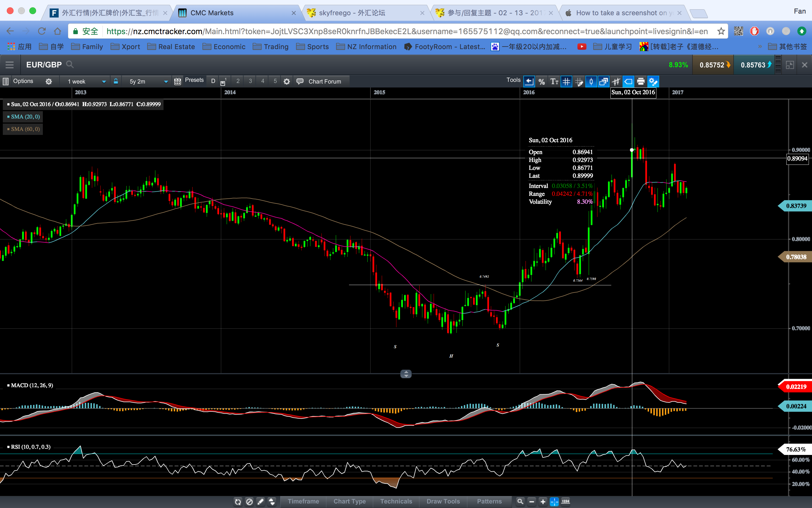
Task: Select the text size tool
Action: (x=554, y=81)
